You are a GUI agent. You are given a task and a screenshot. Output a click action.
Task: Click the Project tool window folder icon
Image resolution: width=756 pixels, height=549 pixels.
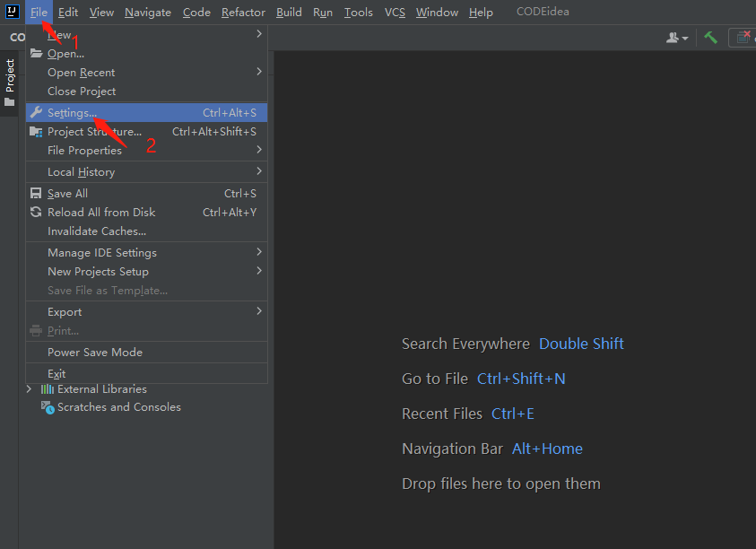tap(10, 101)
